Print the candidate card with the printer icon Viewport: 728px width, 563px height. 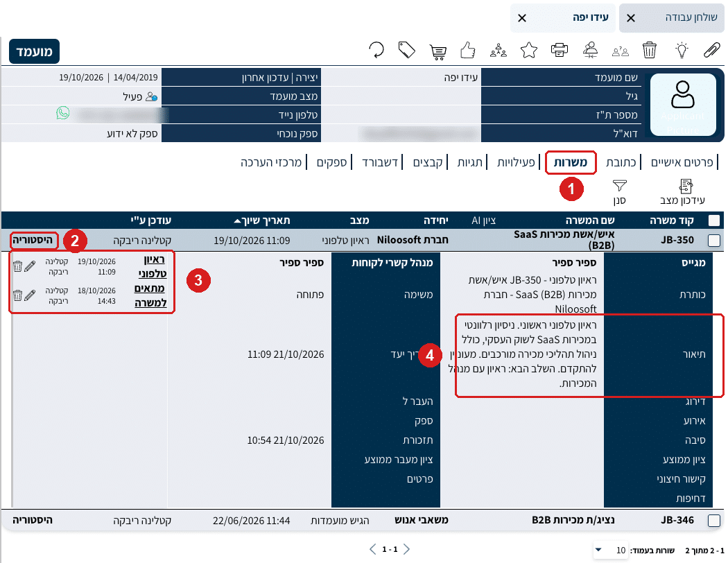point(560,50)
